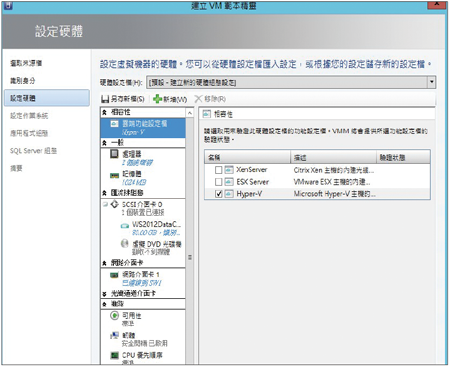This screenshot has height=367, width=450.
Task: Select the Processor (處理器) icon
Action: (114, 154)
